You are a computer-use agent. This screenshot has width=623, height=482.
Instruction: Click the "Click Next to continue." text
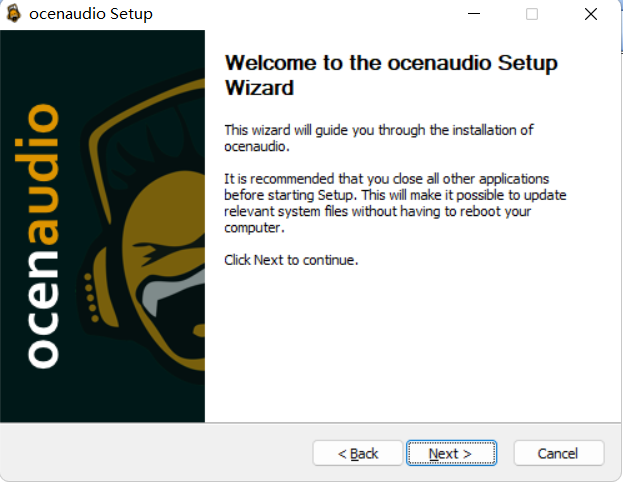click(x=291, y=260)
